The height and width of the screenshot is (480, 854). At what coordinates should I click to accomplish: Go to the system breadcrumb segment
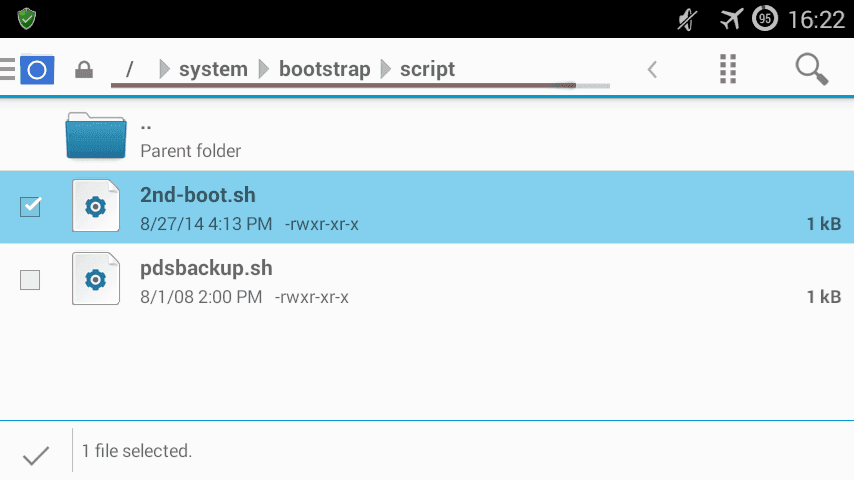pos(214,69)
